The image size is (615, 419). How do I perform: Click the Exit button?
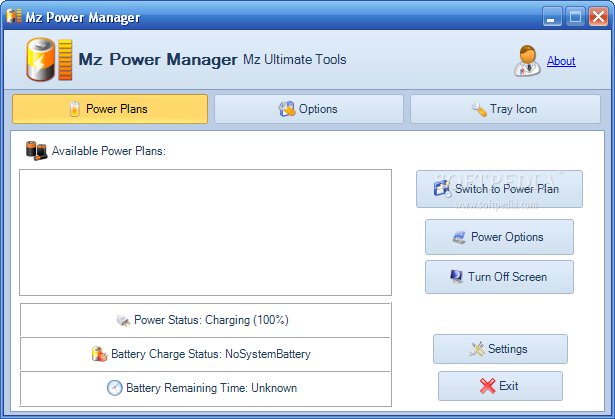click(500, 386)
